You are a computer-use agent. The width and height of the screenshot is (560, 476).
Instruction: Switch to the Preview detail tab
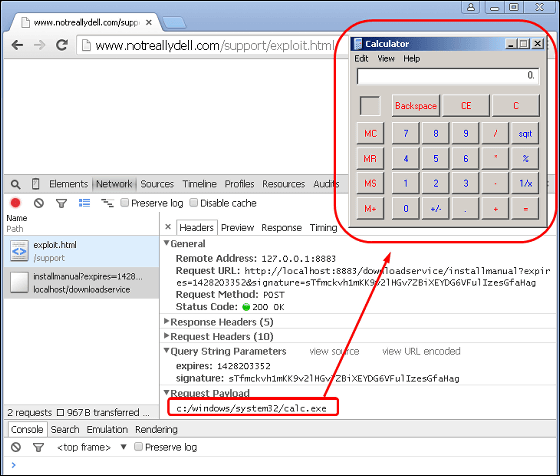238,227
